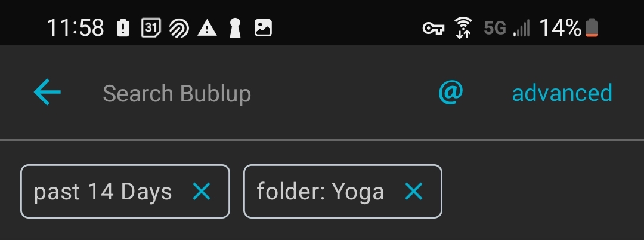Tap the image gallery notification icon
Image resolution: width=644 pixels, height=240 pixels.
[x=263, y=28]
